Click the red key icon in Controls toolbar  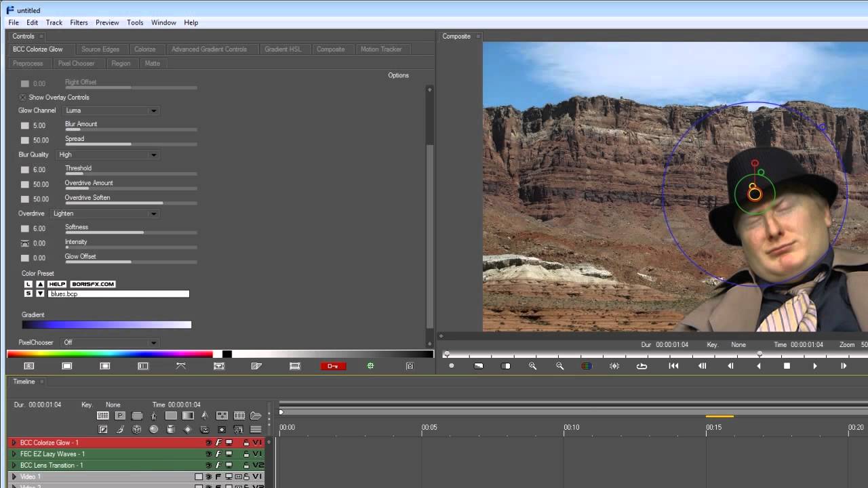333,366
